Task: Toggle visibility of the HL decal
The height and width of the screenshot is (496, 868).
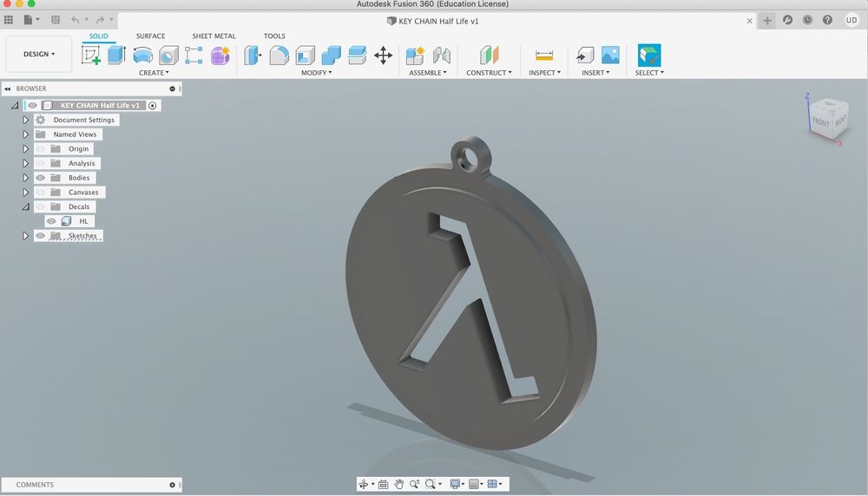Action: 51,221
